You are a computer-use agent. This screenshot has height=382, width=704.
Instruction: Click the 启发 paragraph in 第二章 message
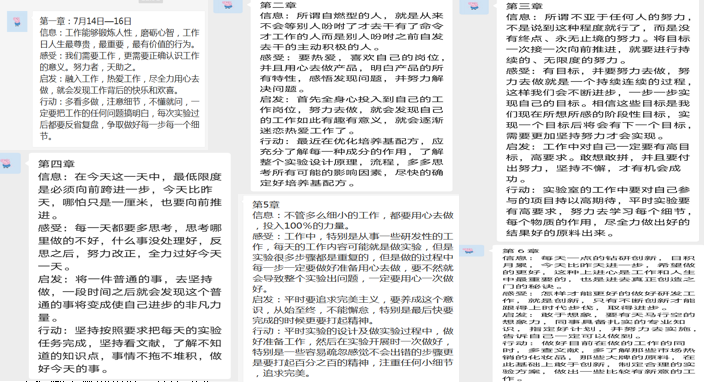point(352,115)
